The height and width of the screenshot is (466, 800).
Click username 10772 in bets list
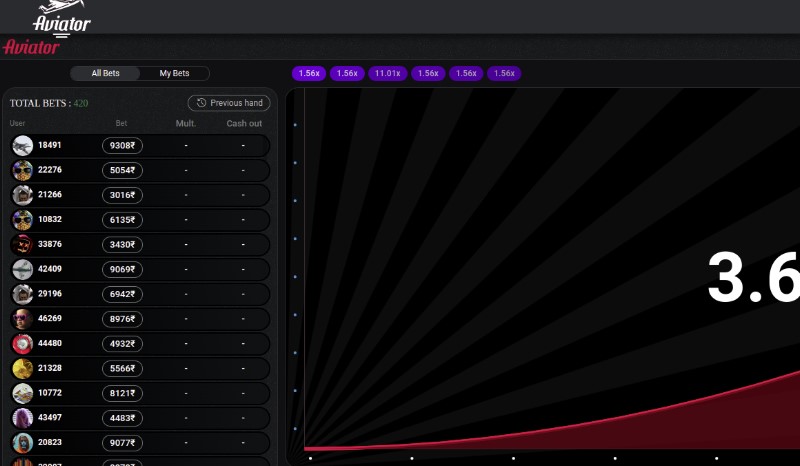(49, 393)
